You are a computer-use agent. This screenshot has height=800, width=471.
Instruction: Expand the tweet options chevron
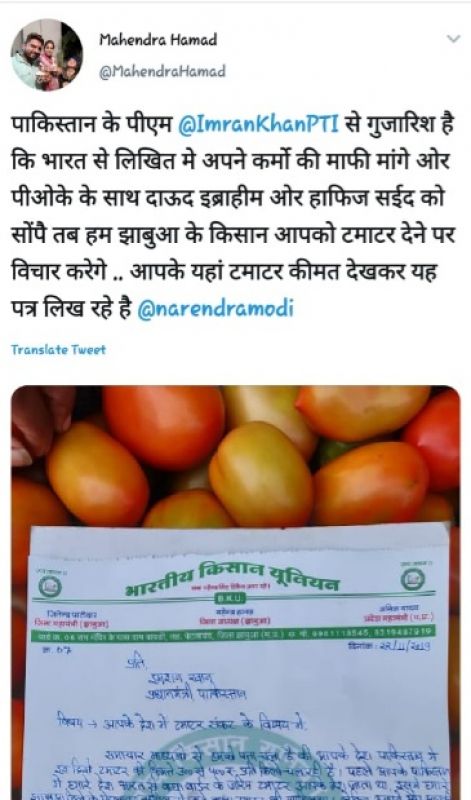(x=453, y=39)
